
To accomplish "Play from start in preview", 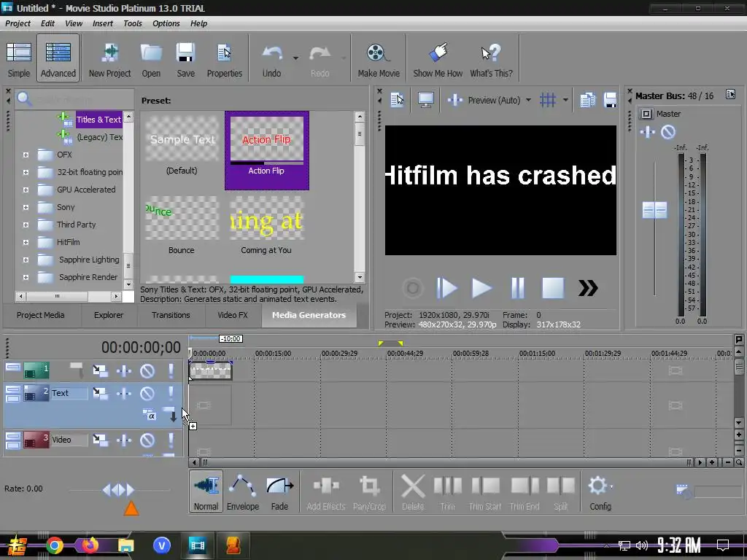I will pyautogui.click(x=446, y=288).
